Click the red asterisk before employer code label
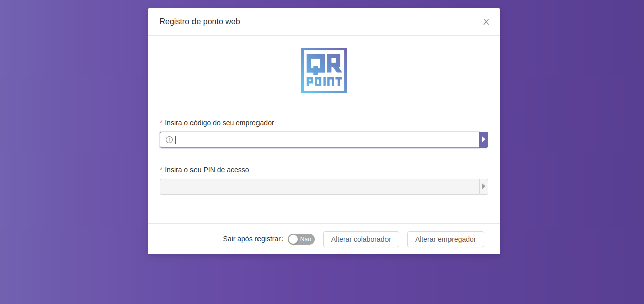 (x=161, y=123)
